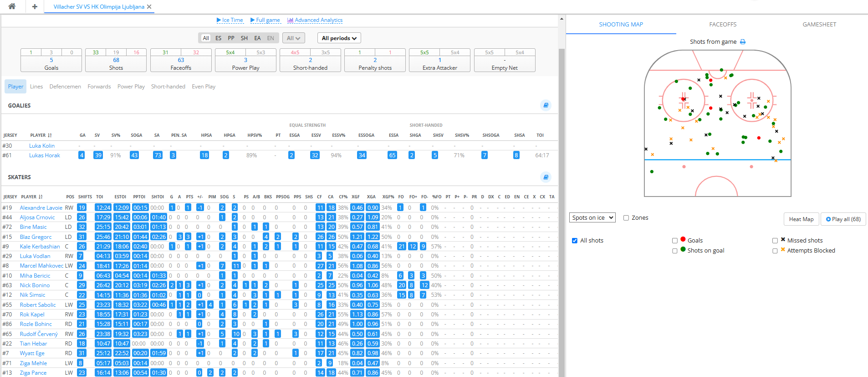Export the Goalies table using its icon
This screenshot has height=377, width=868.
[546, 105]
